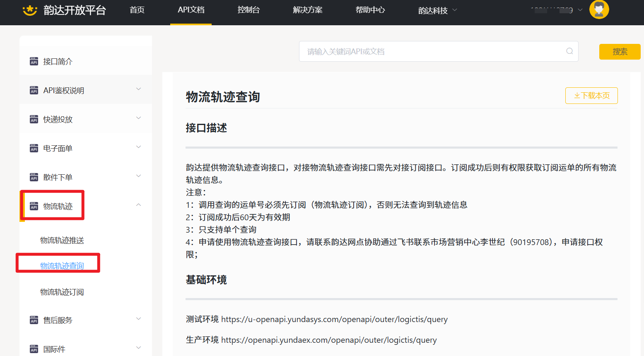Click the 韵达开放平台 logo icon
Viewport: 644px width, 356px height.
30,10
